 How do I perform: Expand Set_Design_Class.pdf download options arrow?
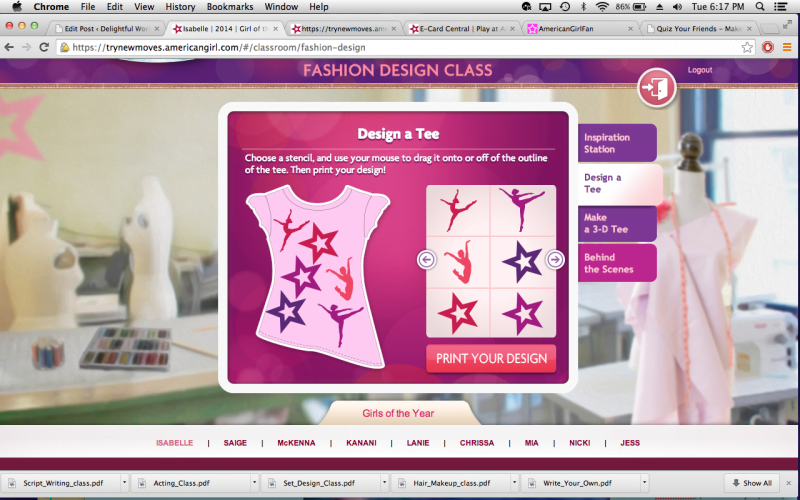tap(384, 483)
